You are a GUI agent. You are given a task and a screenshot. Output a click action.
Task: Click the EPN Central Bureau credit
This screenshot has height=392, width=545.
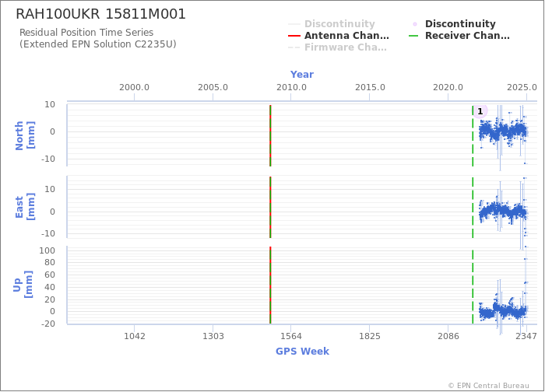(x=489, y=386)
